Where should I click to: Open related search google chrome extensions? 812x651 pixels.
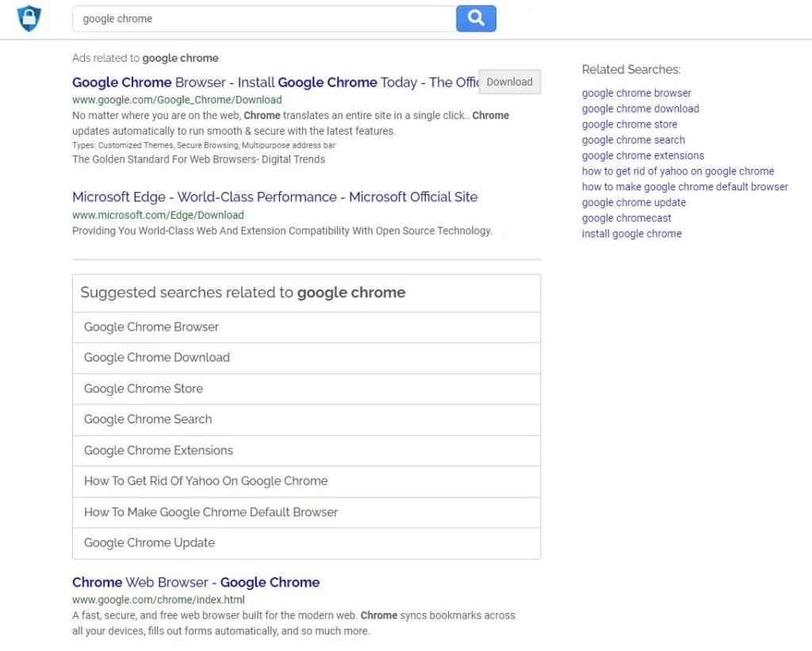tap(642, 155)
